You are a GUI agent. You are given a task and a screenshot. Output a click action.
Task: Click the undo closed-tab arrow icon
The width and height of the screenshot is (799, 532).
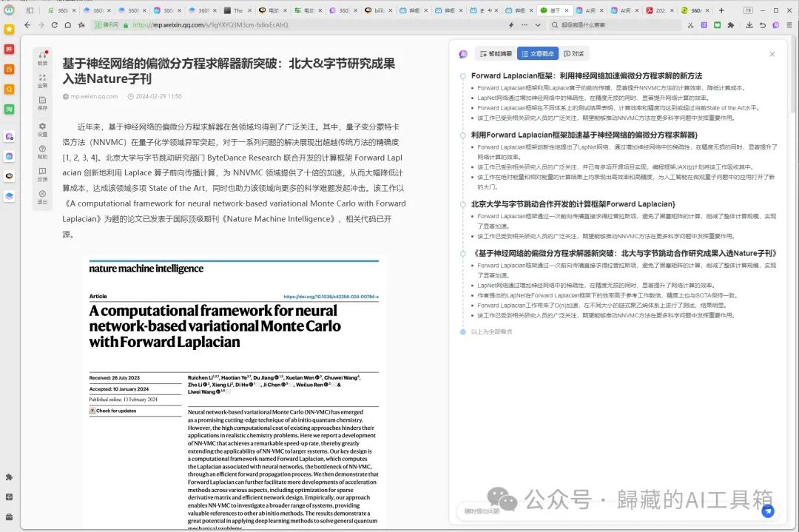[762, 25]
